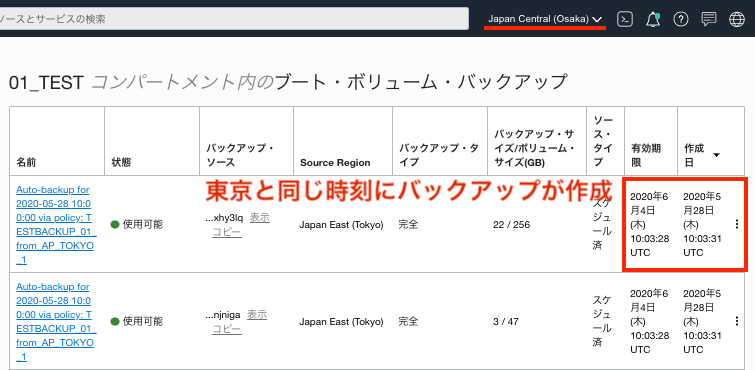Click コピー below ...njniga
Screen dimensions: 755x370
[227, 329]
